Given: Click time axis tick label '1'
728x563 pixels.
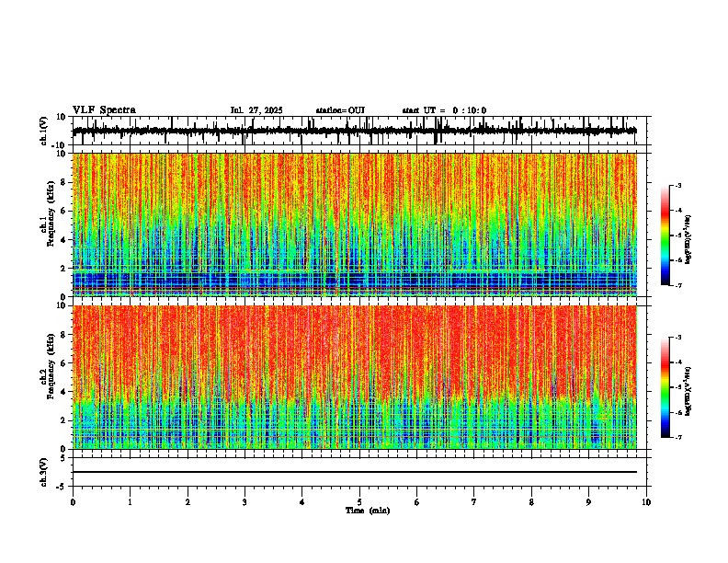Looking at the screenshot, I should pyautogui.click(x=130, y=502).
